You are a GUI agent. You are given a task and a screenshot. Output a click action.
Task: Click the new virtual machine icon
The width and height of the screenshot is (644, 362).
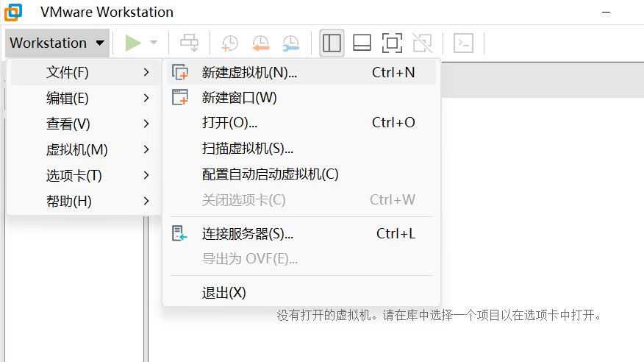tap(180, 72)
